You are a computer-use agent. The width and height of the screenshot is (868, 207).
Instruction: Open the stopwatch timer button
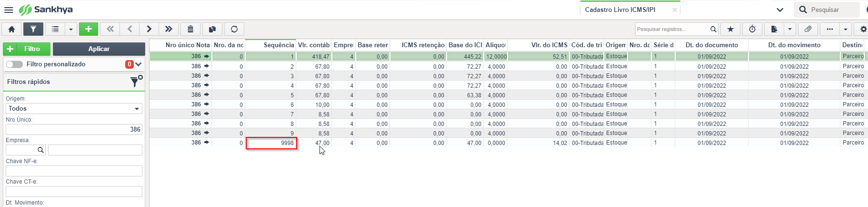752,29
